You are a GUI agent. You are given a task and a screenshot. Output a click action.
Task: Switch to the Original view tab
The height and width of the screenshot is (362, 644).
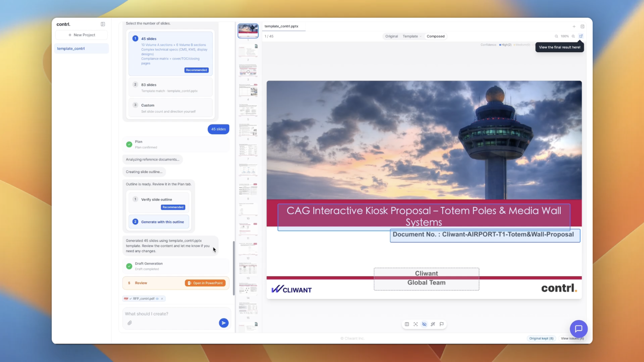click(x=391, y=36)
